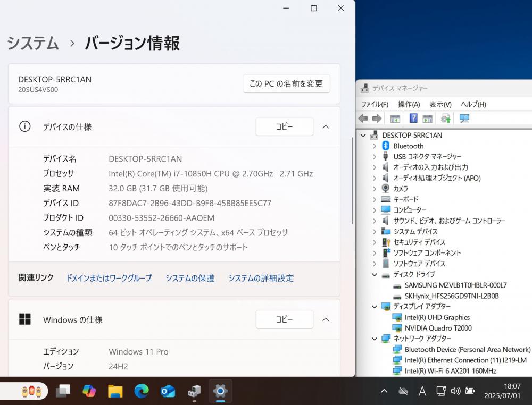
Task: Switch to Device Manager taskbar icon
Action: [x=194, y=391]
